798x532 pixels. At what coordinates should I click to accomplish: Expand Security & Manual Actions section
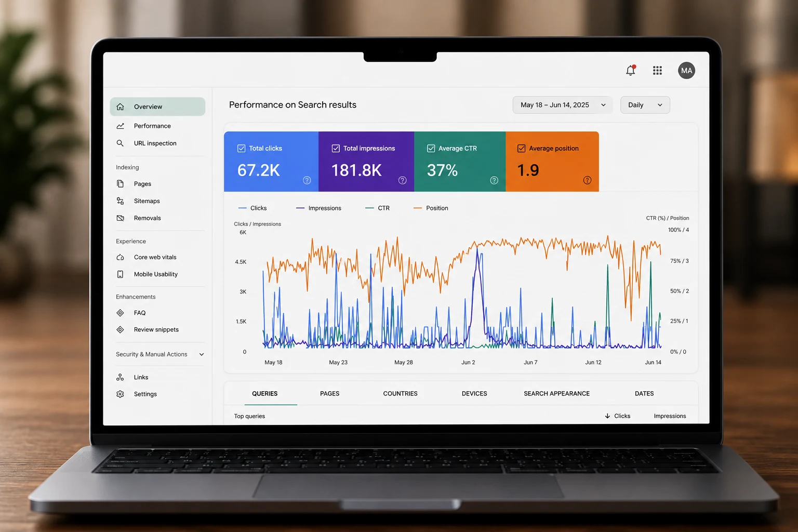pyautogui.click(x=159, y=354)
